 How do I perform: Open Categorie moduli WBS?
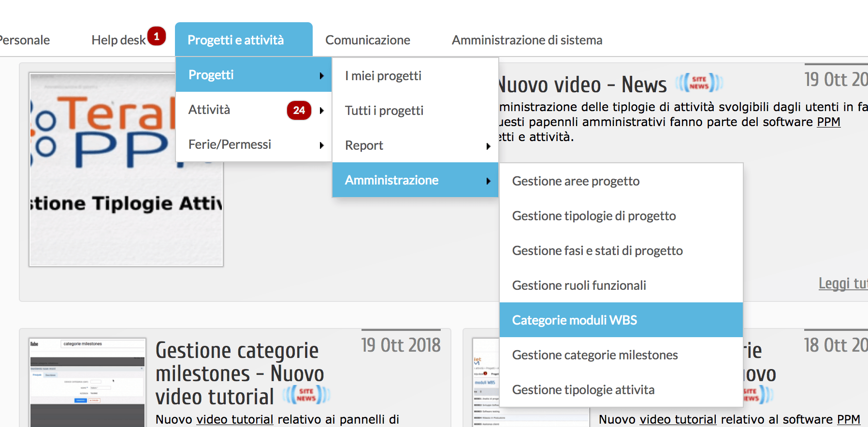(x=621, y=320)
